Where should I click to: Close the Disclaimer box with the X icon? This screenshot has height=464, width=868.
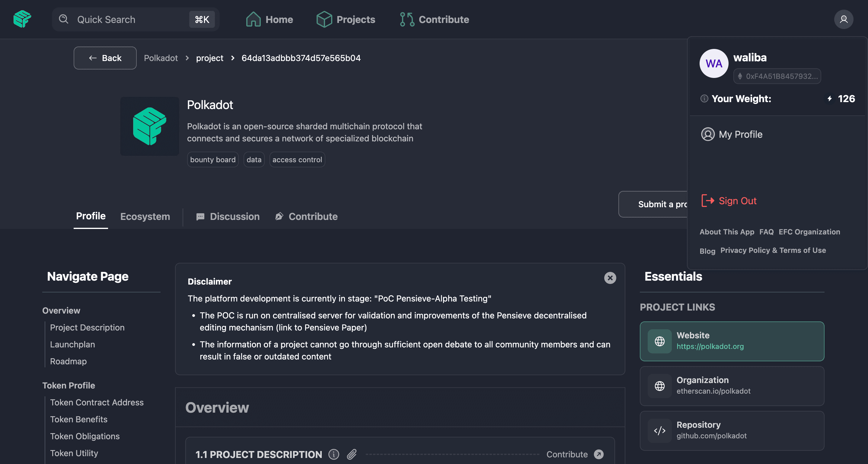click(610, 278)
